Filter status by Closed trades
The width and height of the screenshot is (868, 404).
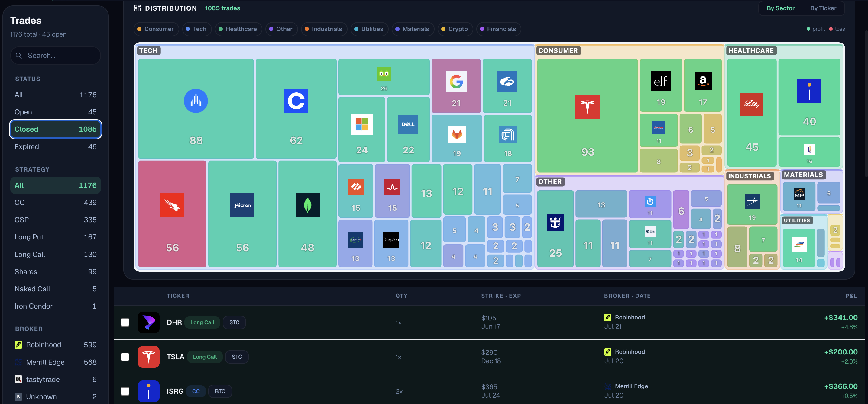pyautogui.click(x=56, y=129)
